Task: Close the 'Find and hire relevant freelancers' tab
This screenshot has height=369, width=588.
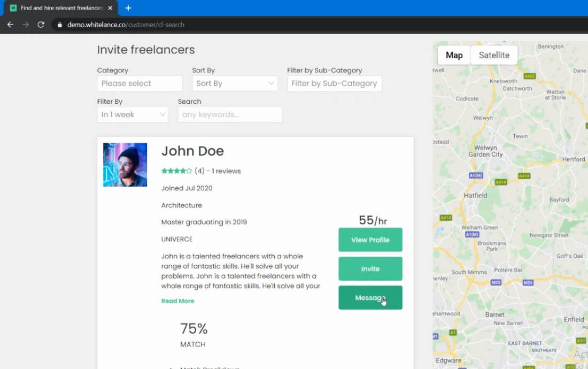Action: click(x=110, y=8)
